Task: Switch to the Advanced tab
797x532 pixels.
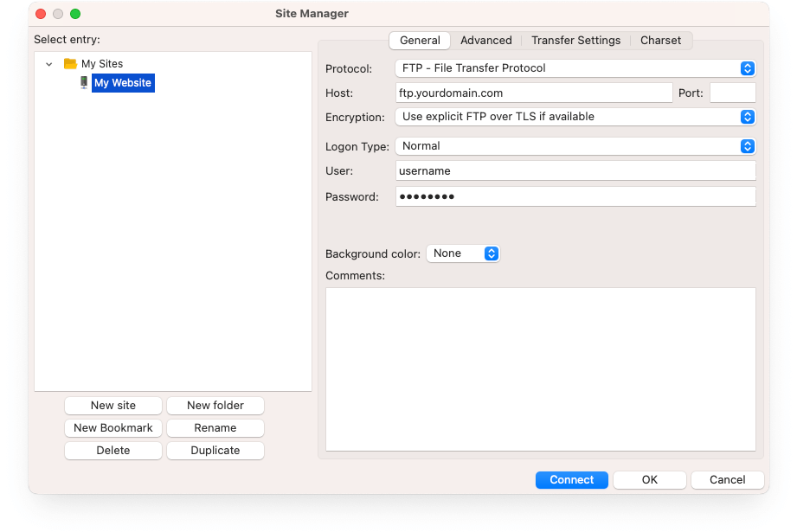Action: (x=485, y=40)
